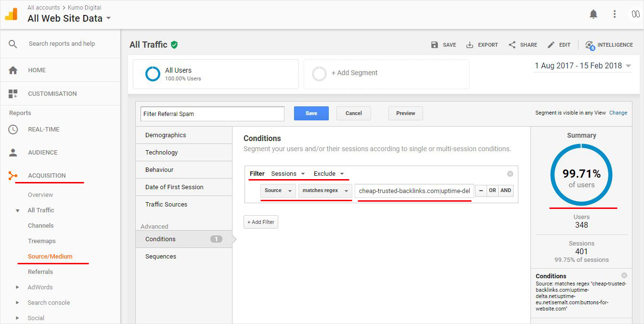The height and width of the screenshot is (324, 644).
Task: Click the Google Analytics logo
Action: [x=11, y=14]
